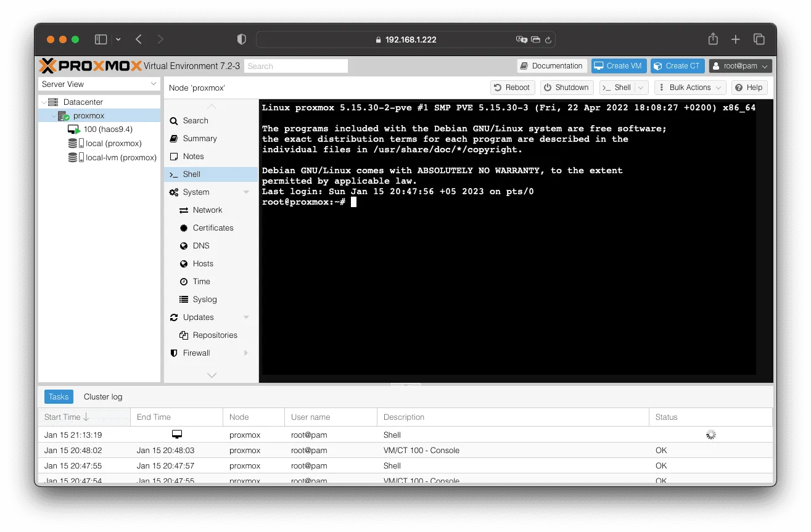Viewport: 811px width, 532px height.
Task: Select task row Jan 15 20:48:02
Action: coord(405,451)
